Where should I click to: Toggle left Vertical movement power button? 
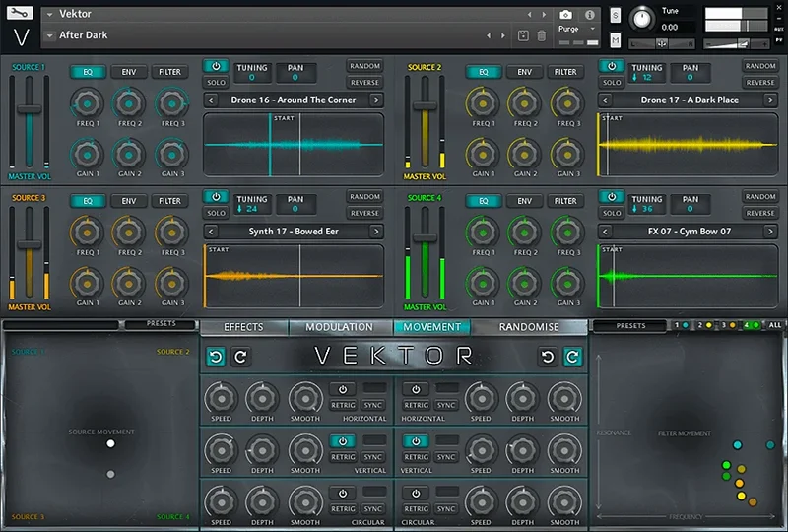pyautogui.click(x=343, y=441)
